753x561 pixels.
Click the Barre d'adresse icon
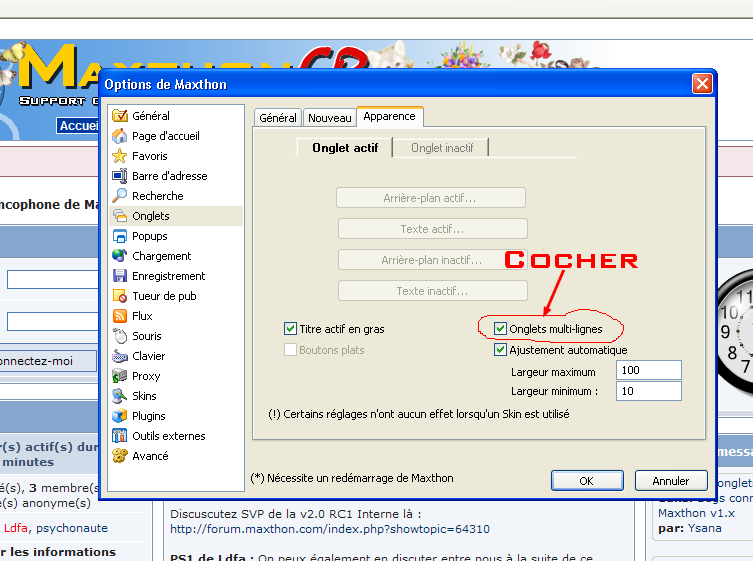[x=120, y=176]
